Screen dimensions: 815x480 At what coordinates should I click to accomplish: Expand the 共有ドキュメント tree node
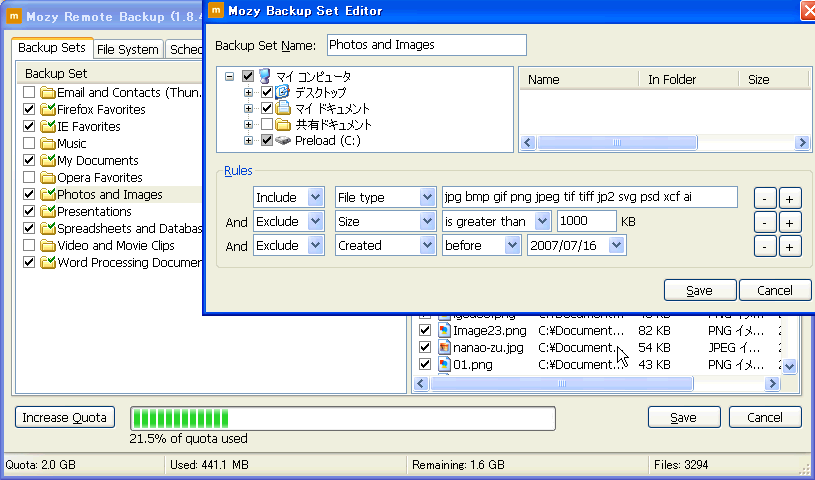tap(248, 124)
